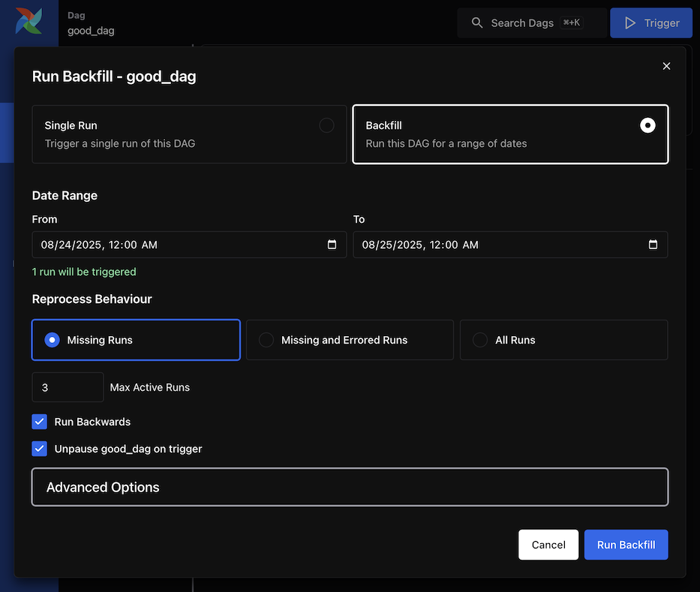The image size is (700, 592).
Task: Uncheck the Run Backwards checkbox
Action: [40, 422]
